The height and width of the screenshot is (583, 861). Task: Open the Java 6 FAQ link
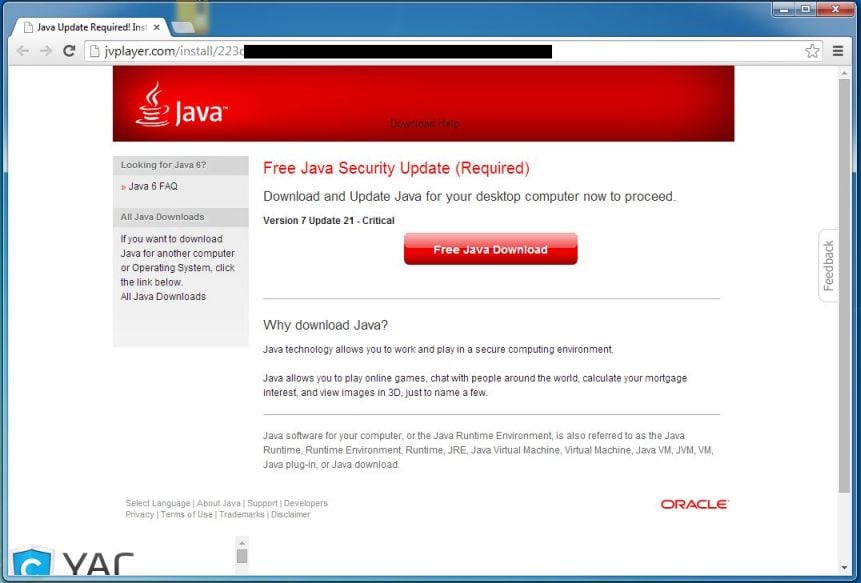point(153,186)
